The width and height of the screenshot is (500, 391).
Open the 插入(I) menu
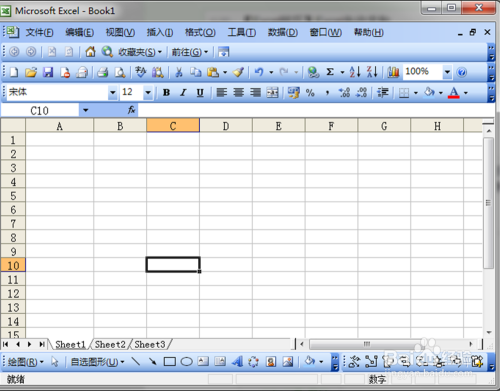tap(160, 32)
